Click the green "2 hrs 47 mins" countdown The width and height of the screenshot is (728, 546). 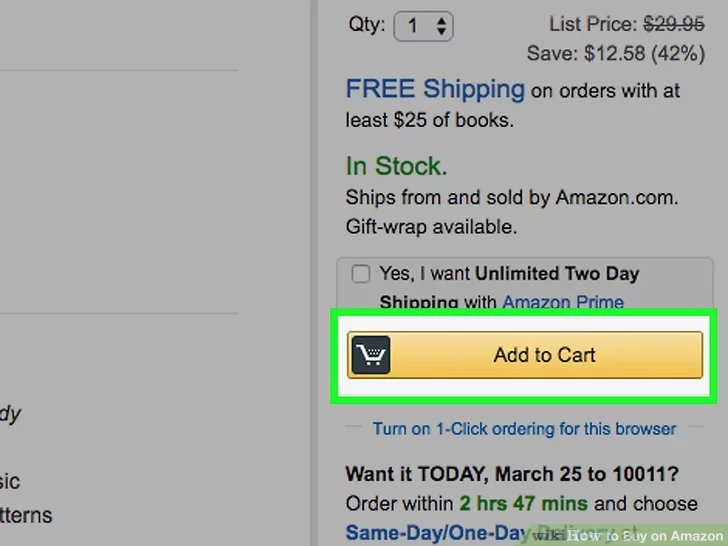point(525,503)
